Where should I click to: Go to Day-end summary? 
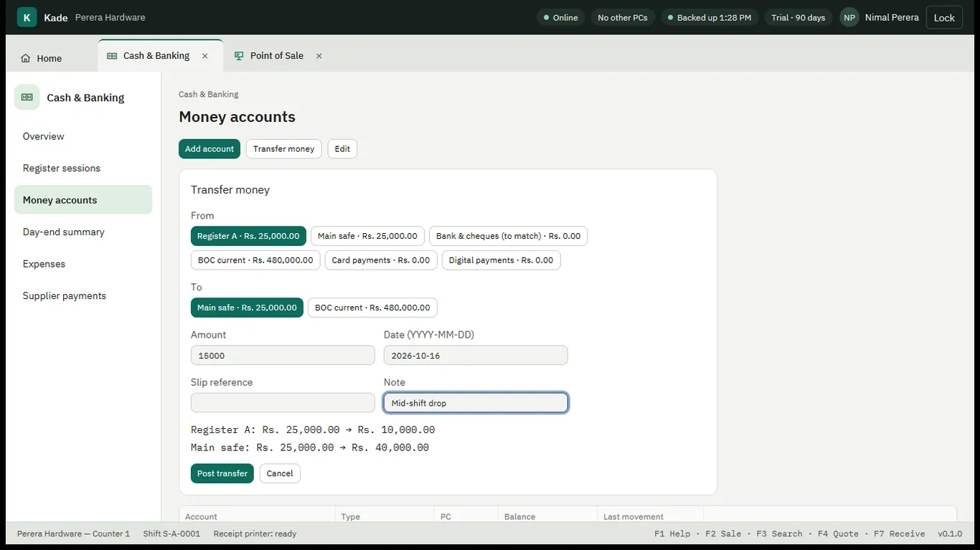(x=83, y=232)
